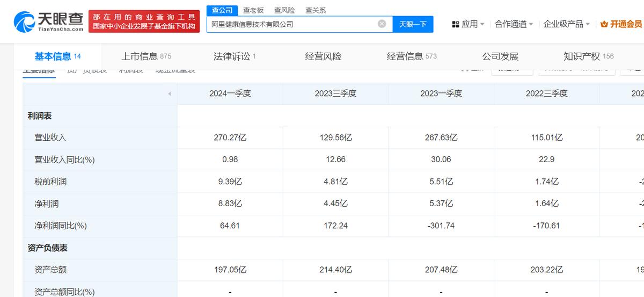The image size is (644, 297).
Task: Open the 上市信息 tab
Action: [x=146, y=56]
